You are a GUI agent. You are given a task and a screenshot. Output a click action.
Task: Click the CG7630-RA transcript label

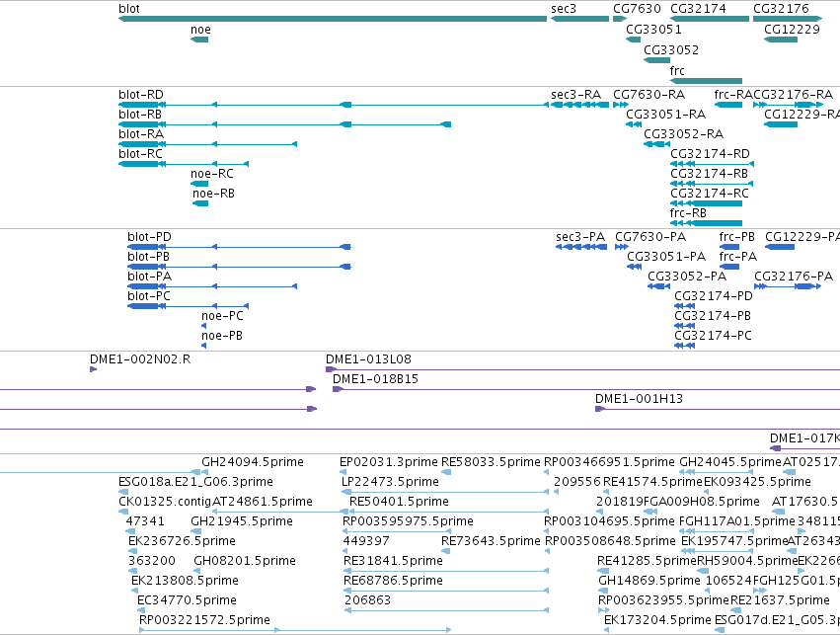[x=649, y=95]
